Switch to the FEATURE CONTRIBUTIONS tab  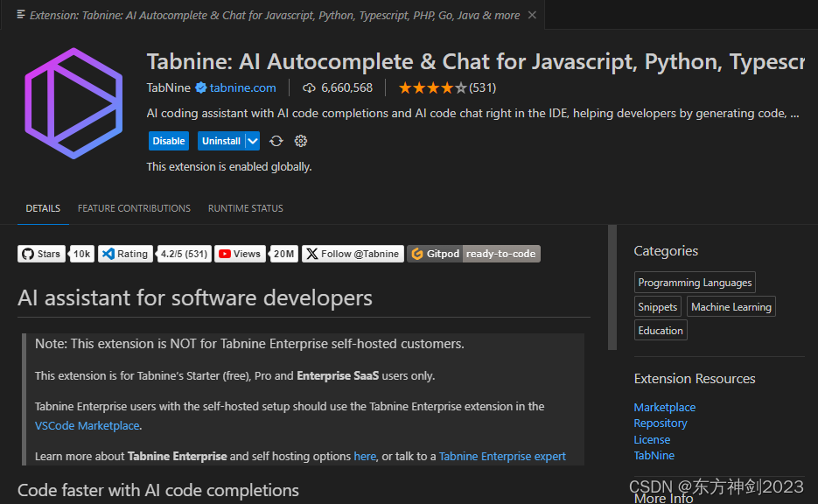133,208
